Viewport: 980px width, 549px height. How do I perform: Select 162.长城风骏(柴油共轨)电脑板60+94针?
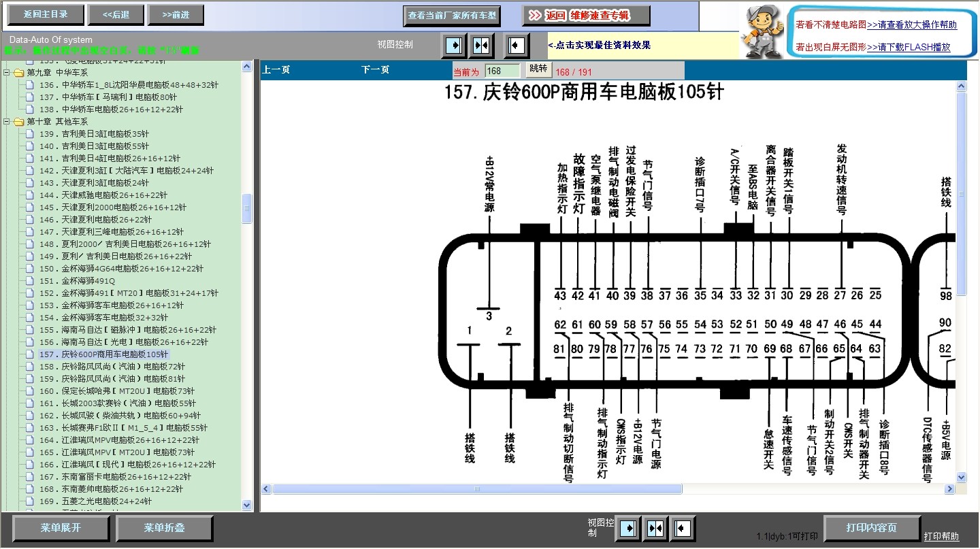click(x=120, y=416)
